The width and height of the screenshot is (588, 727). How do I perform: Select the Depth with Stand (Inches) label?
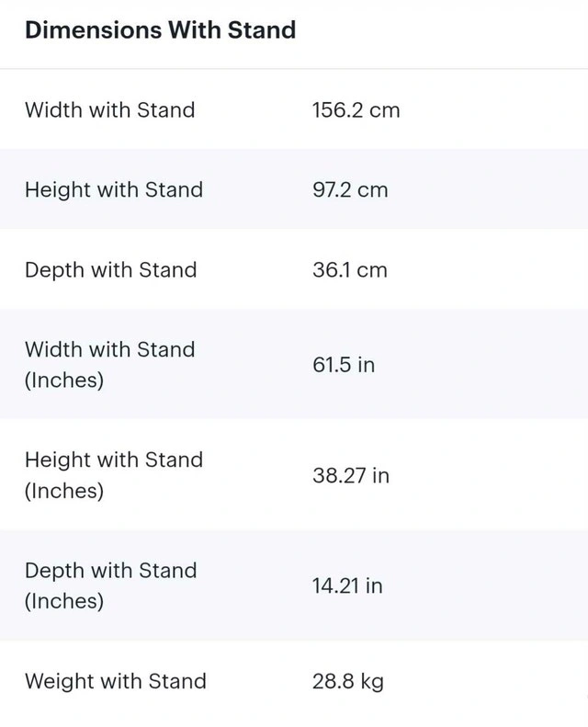[110, 585]
